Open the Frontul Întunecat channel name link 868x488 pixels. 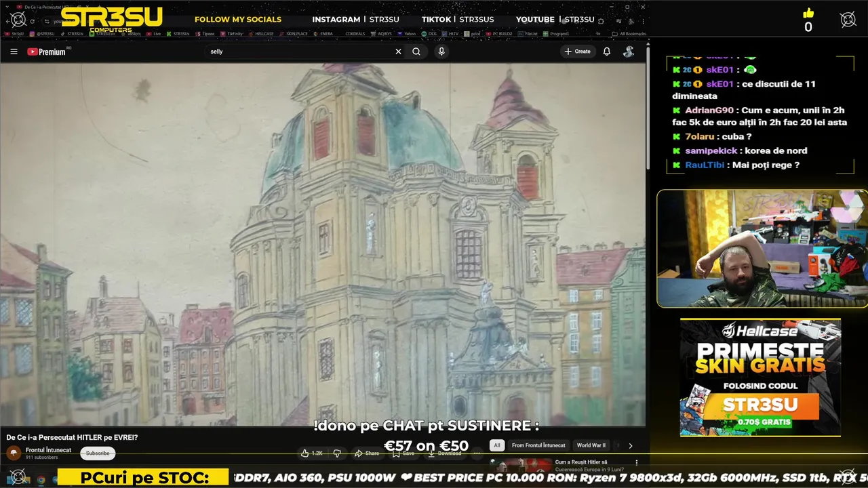click(x=48, y=450)
